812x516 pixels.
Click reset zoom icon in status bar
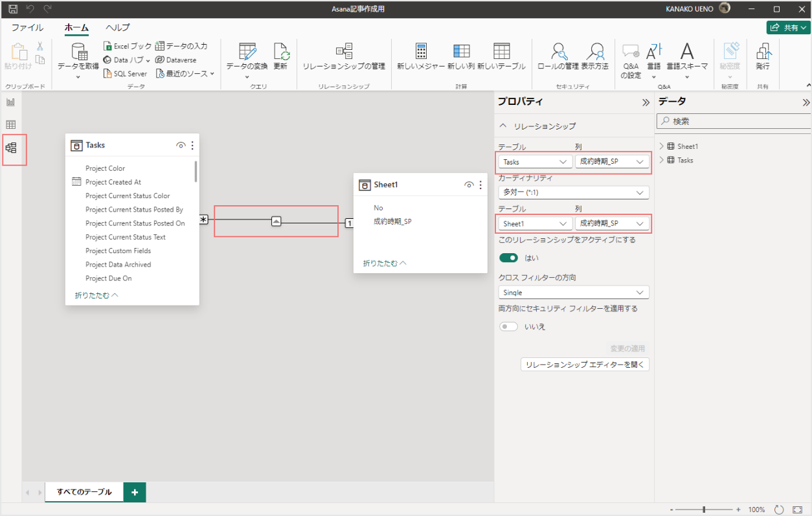pyautogui.click(x=780, y=510)
